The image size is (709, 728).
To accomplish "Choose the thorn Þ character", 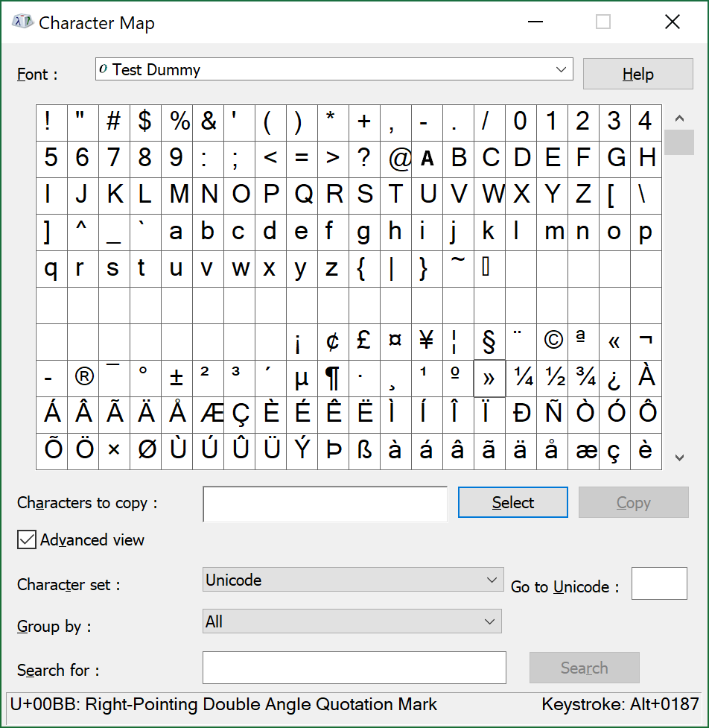I will point(333,452).
